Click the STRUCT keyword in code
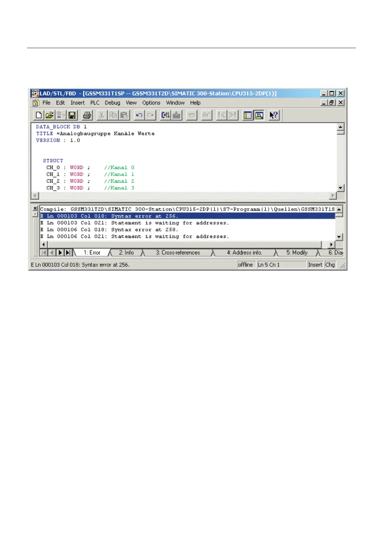Image resolution: width=392 pixels, height=555 pixels. 53,161
